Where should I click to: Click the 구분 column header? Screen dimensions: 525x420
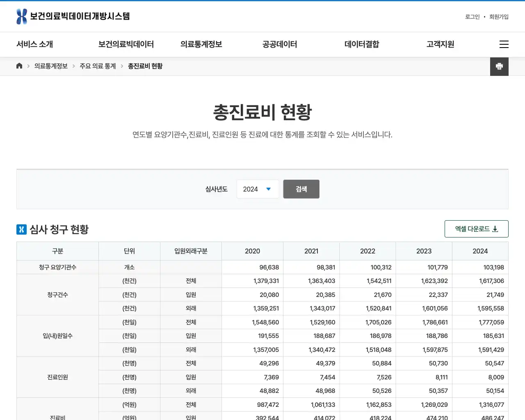[57, 251]
